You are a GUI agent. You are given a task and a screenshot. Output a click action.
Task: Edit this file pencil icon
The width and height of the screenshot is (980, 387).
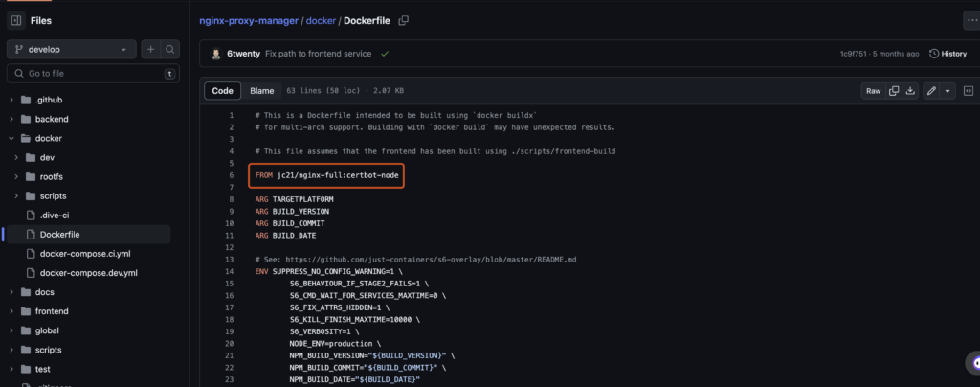[x=931, y=91]
